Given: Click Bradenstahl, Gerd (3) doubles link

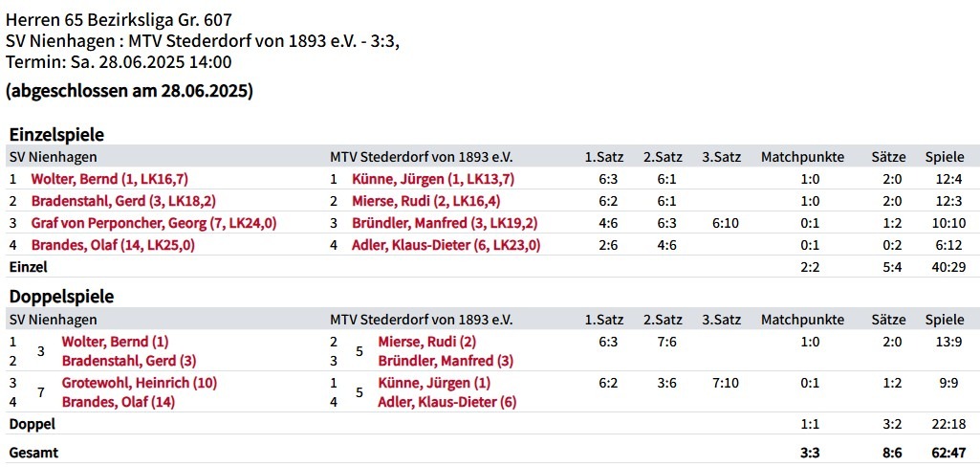Looking at the screenshot, I should tap(129, 361).
